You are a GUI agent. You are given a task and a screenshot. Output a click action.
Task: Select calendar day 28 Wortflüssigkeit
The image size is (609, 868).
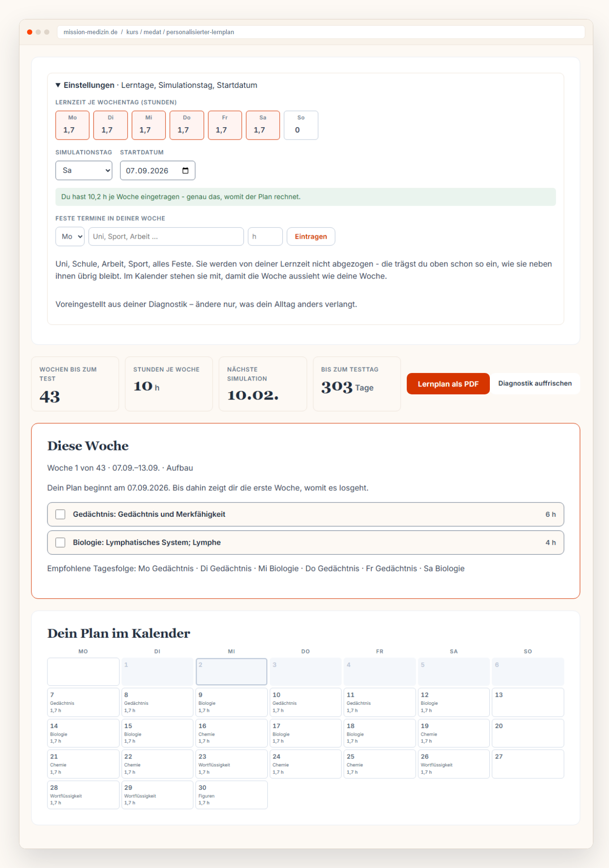[83, 795]
